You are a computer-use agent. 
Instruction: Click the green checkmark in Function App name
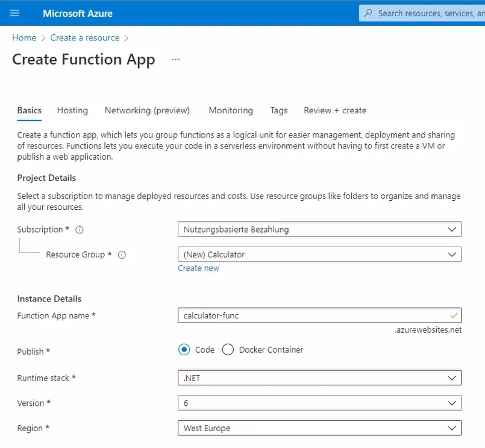click(x=454, y=315)
